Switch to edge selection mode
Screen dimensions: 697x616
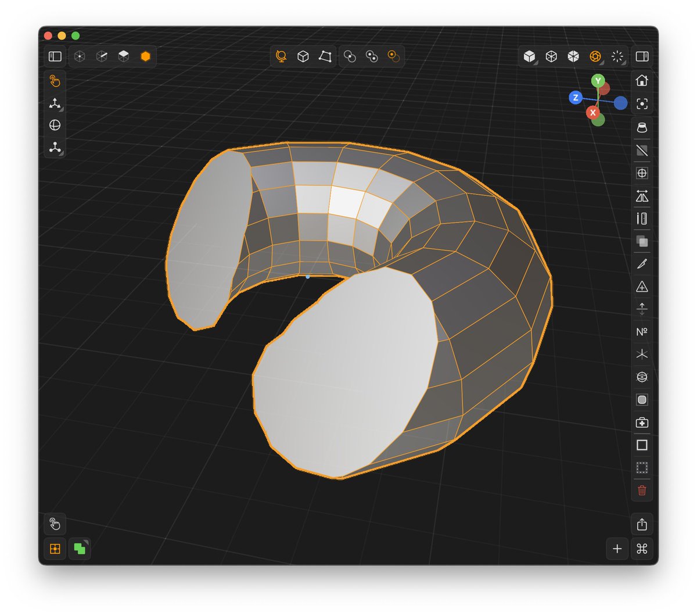click(x=102, y=56)
